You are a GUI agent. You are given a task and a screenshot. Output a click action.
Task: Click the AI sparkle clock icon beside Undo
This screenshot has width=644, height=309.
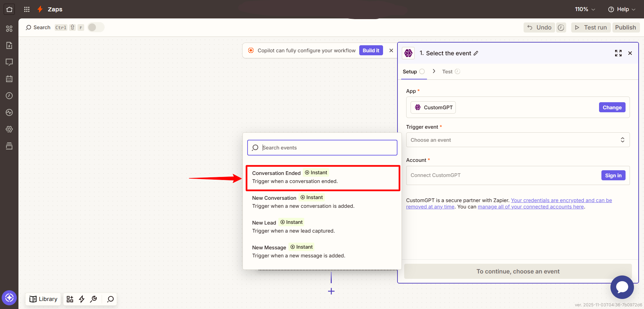tap(561, 27)
